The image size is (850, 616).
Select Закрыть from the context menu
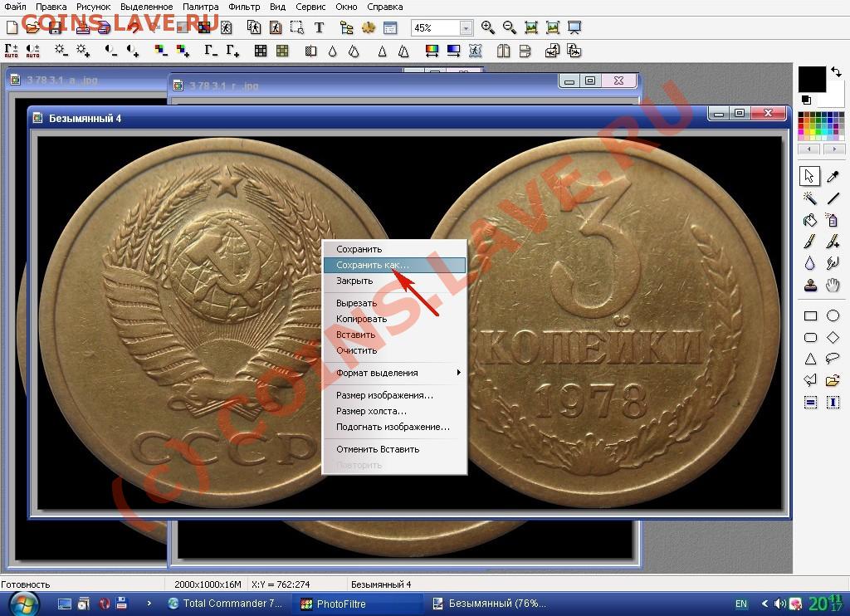coord(394,281)
